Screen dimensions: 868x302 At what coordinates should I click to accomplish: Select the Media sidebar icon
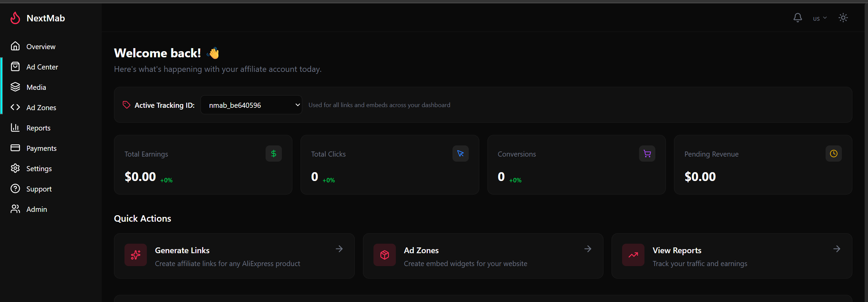pos(16,87)
